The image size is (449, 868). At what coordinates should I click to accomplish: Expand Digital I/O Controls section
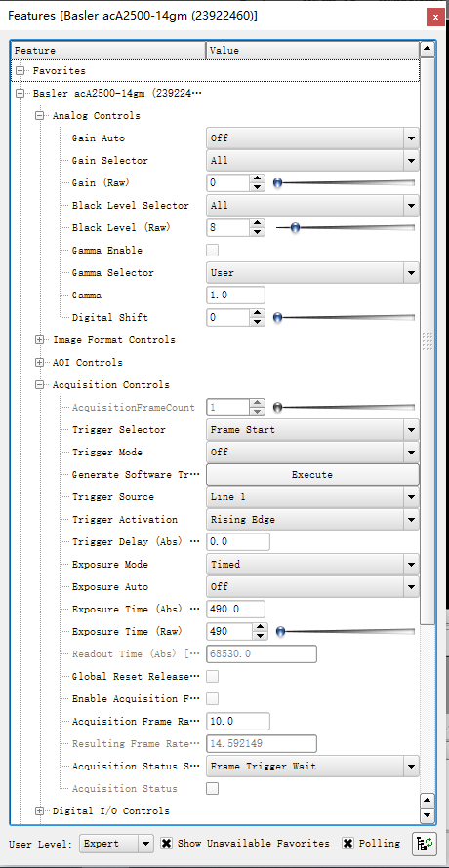39,811
